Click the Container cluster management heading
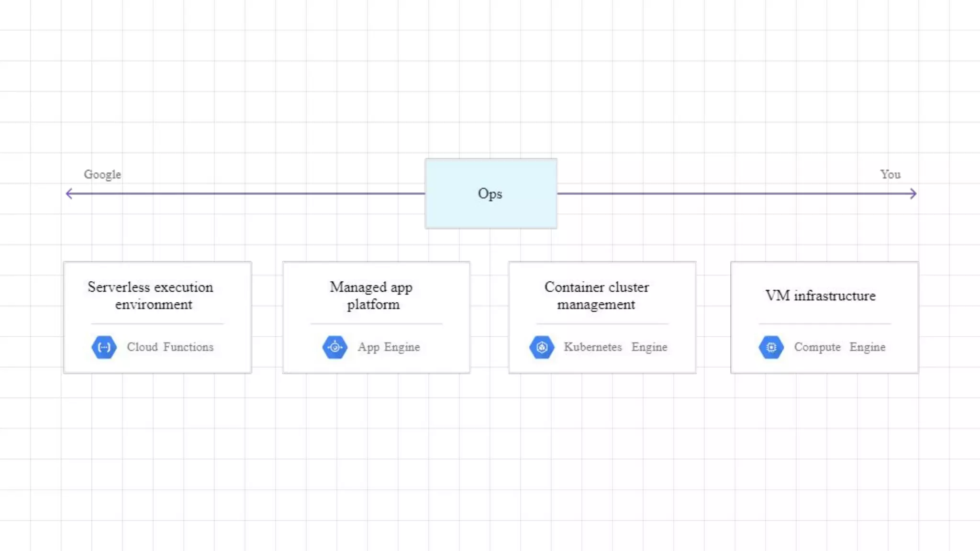980x551 pixels. [x=597, y=296]
